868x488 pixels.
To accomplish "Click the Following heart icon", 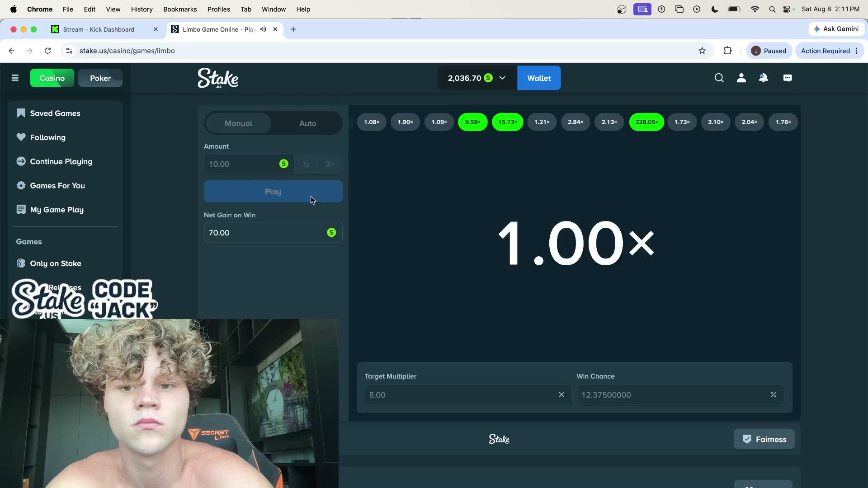I will pyautogui.click(x=21, y=137).
